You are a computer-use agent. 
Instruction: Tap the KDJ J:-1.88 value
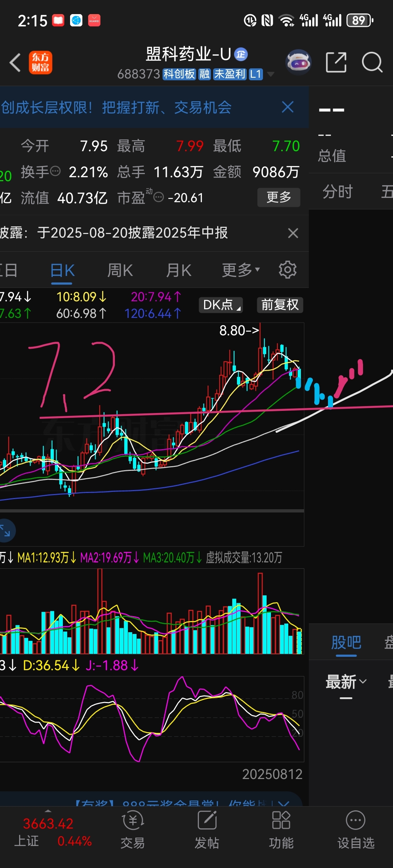(112, 665)
